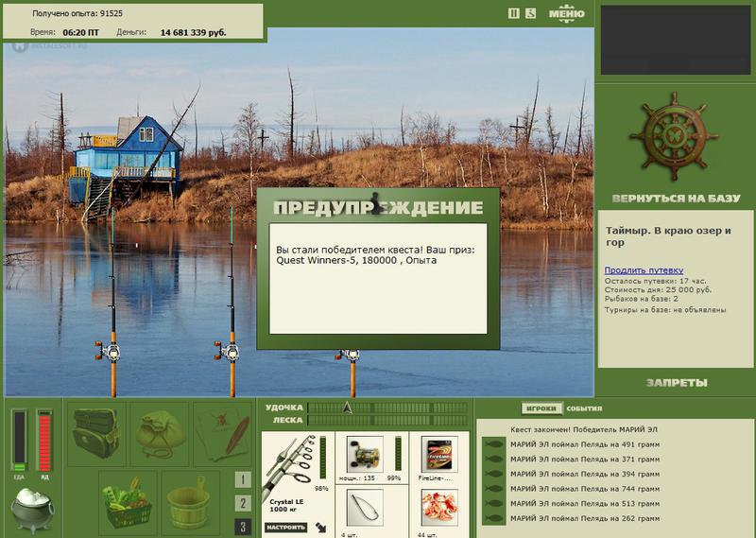Select rod slot 1
This screenshot has height=538, width=756.
243,479
